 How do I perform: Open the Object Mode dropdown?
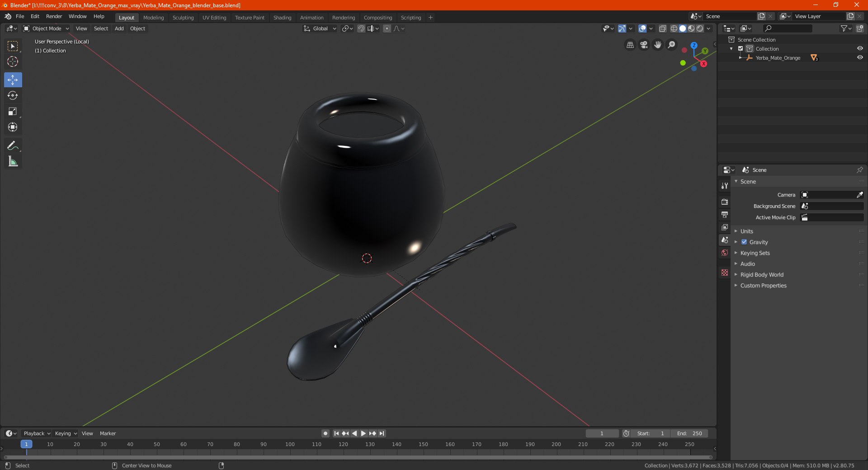[46, 28]
